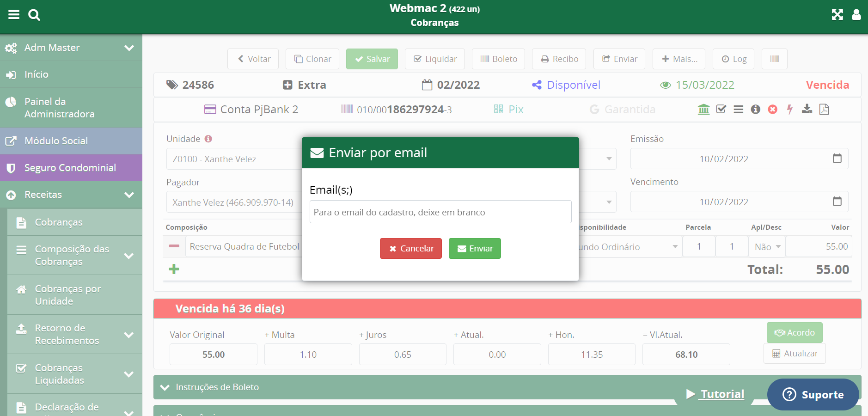The image size is (868, 416).
Task: Click the red cancel circle icon
Action: [772, 110]
